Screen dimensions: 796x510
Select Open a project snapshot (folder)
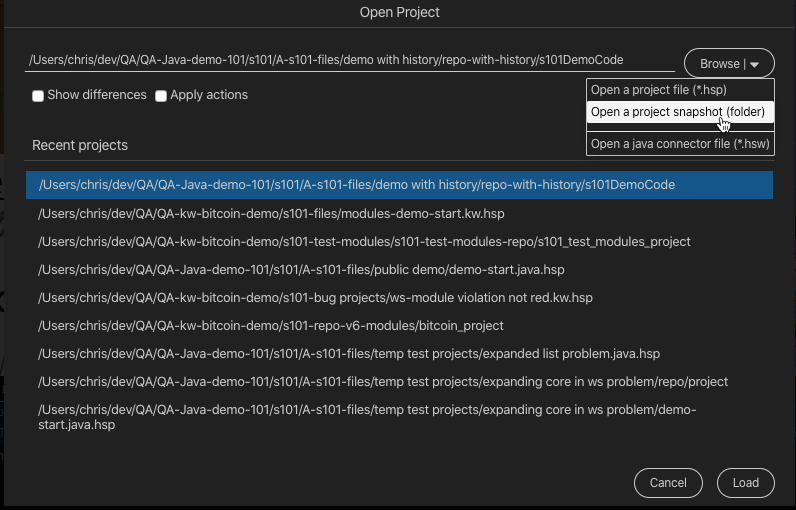tap(679, 112)
